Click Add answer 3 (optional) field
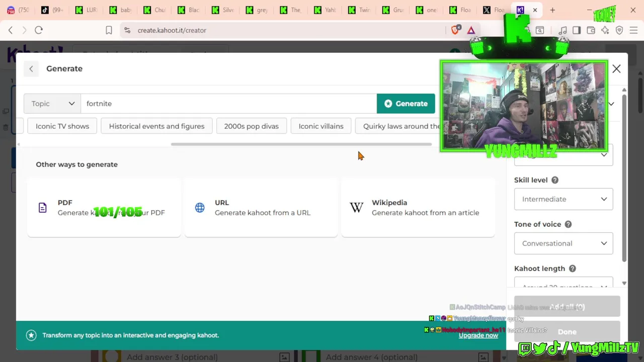The height and width of the screenshot is (362, 644). (x=172, y=357)
